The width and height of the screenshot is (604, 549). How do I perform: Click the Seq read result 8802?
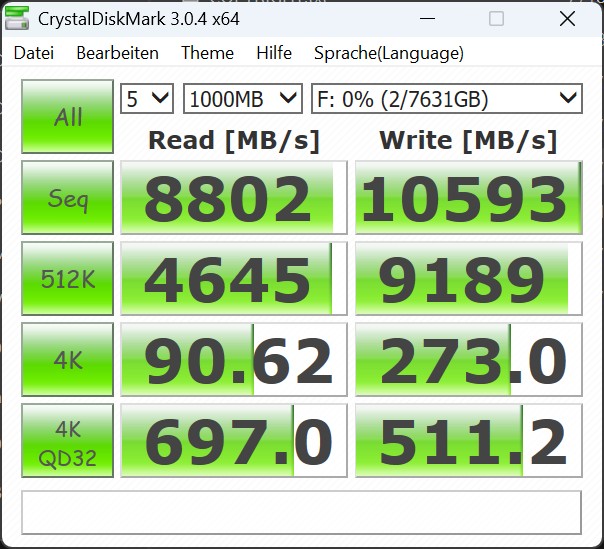[233, 198]
